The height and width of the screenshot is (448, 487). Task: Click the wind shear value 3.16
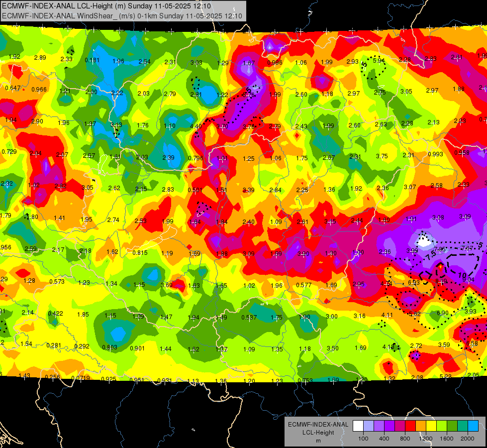[360, 316]
